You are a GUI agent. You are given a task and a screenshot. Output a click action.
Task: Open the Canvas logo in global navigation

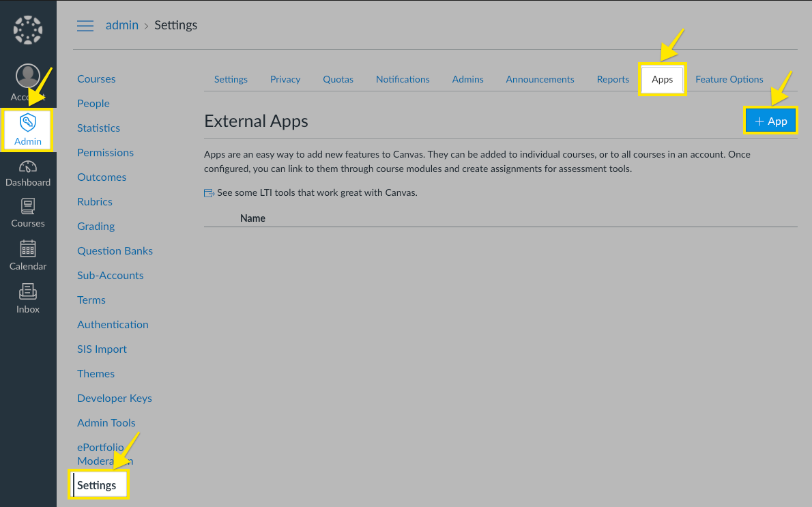pos(28,29)
